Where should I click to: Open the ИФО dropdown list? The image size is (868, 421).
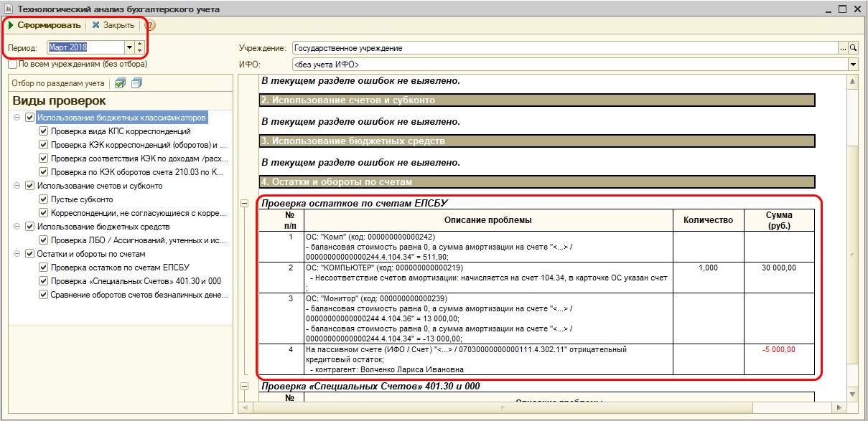click(x=854, y=65)
